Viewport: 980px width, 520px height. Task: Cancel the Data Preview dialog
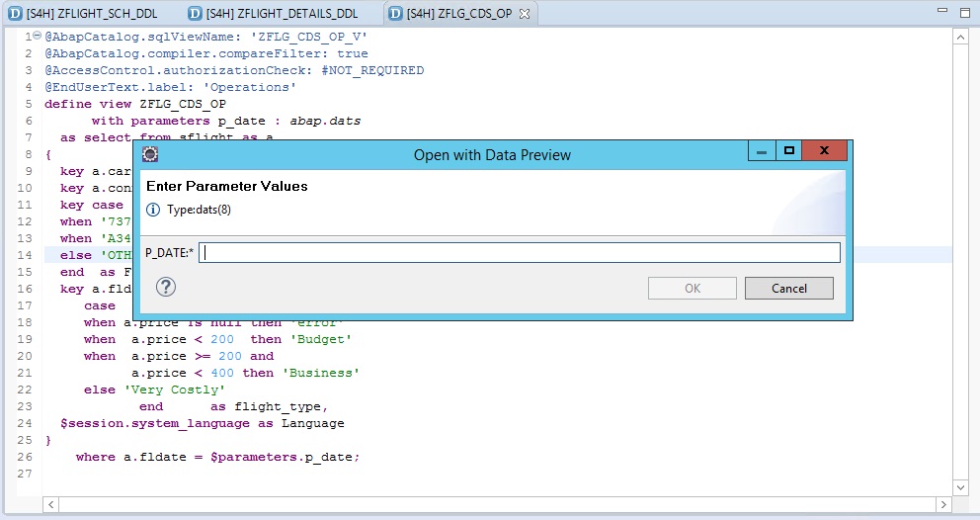pyautogui.click(x=788, y=289)
